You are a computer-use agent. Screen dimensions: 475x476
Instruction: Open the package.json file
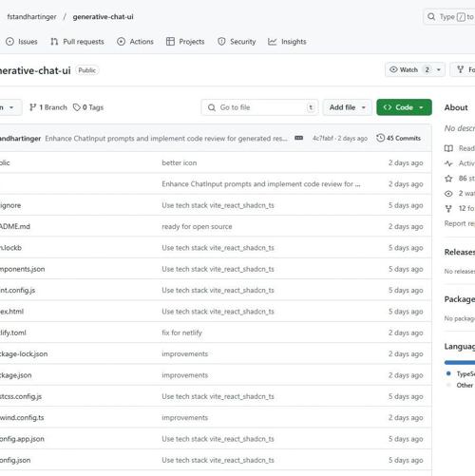(x=16, y=375)
